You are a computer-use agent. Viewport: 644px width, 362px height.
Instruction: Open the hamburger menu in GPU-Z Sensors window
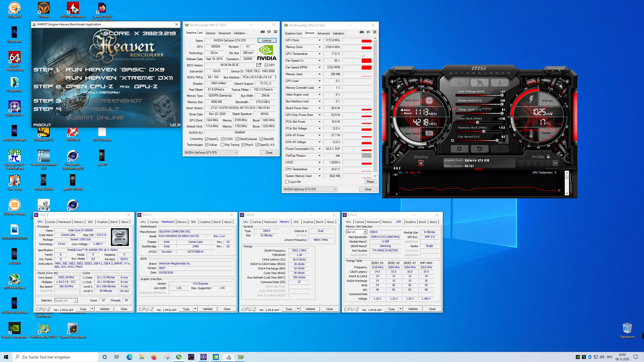[x=375, y=32]
